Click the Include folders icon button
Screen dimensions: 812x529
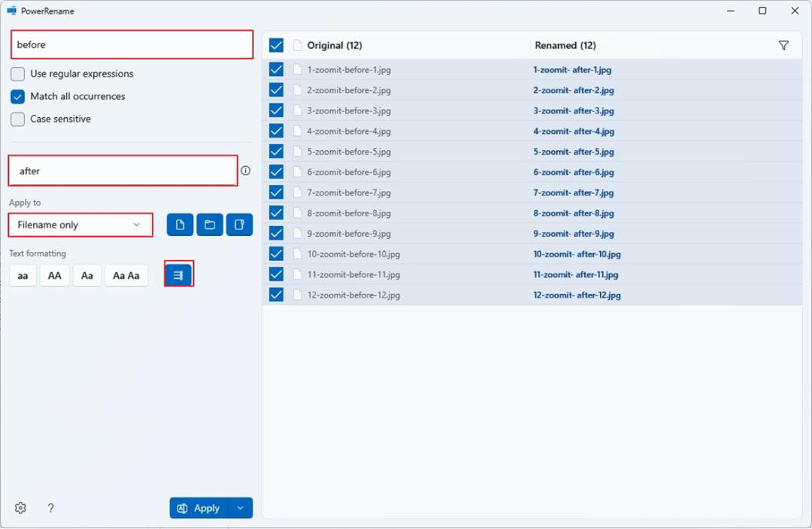pos(210,225)
